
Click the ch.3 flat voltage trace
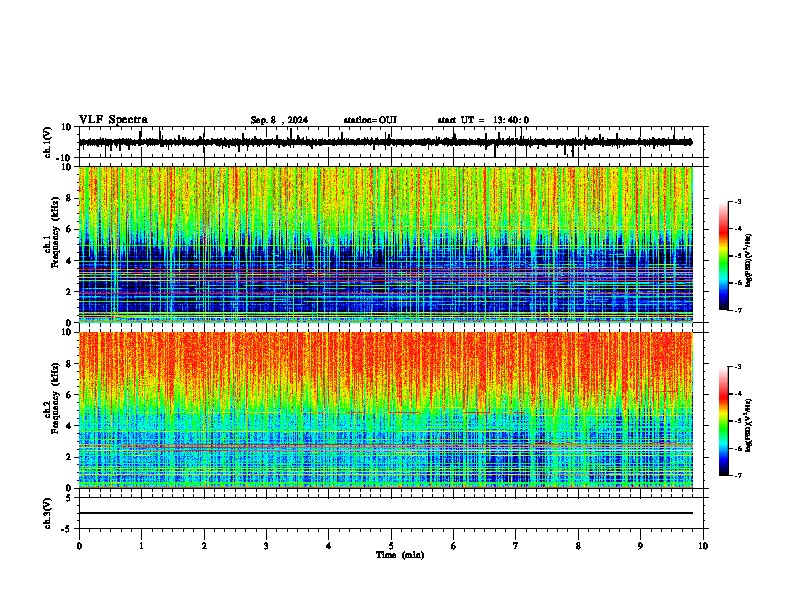pyautogui.click(x=386, y=513)
